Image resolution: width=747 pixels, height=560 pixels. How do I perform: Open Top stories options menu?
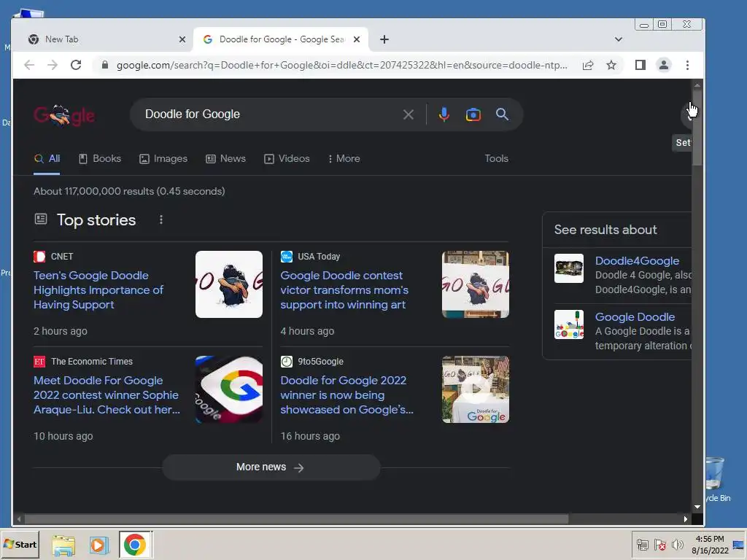[161, 219]
